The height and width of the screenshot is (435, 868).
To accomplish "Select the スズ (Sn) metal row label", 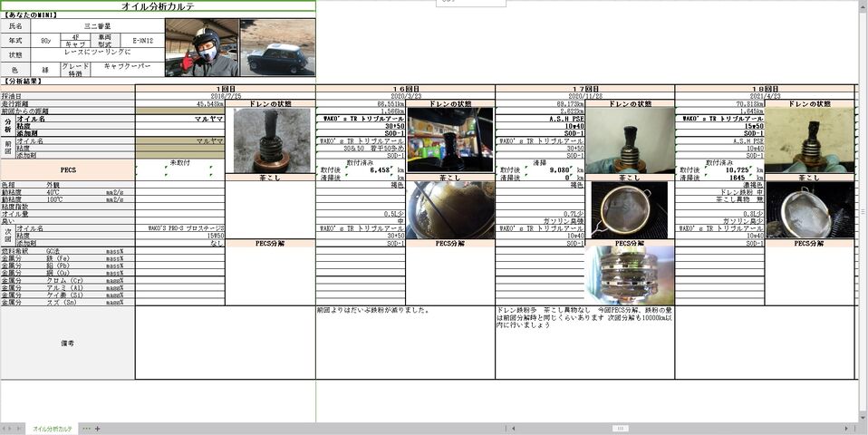I will click(x=68, y=302).
